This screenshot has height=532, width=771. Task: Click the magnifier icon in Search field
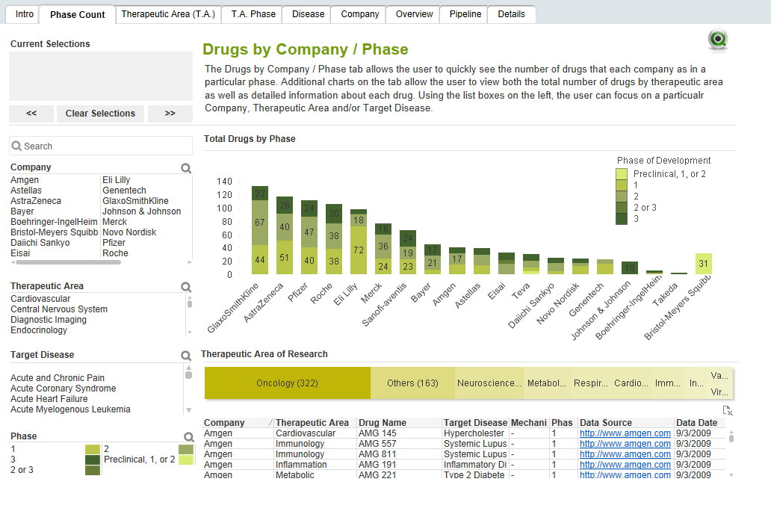16,146
